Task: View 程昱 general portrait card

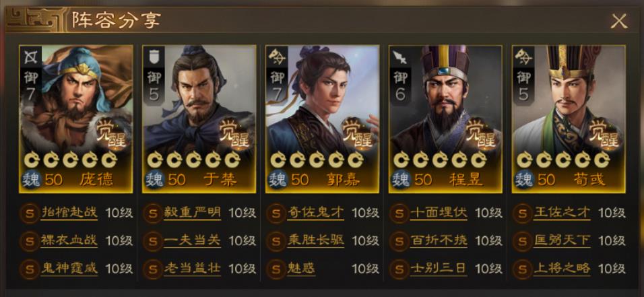Action: (446, 119)
